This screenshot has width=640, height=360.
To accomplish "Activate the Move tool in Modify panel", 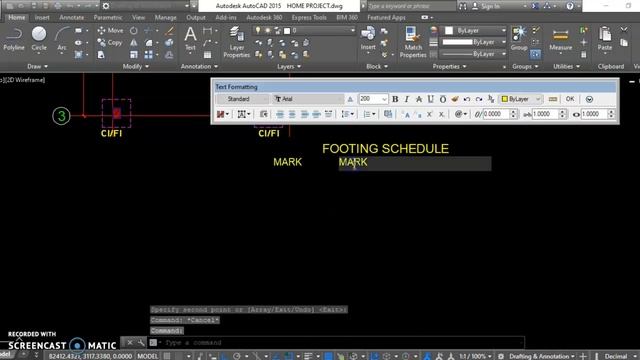I will pos(110,31).
